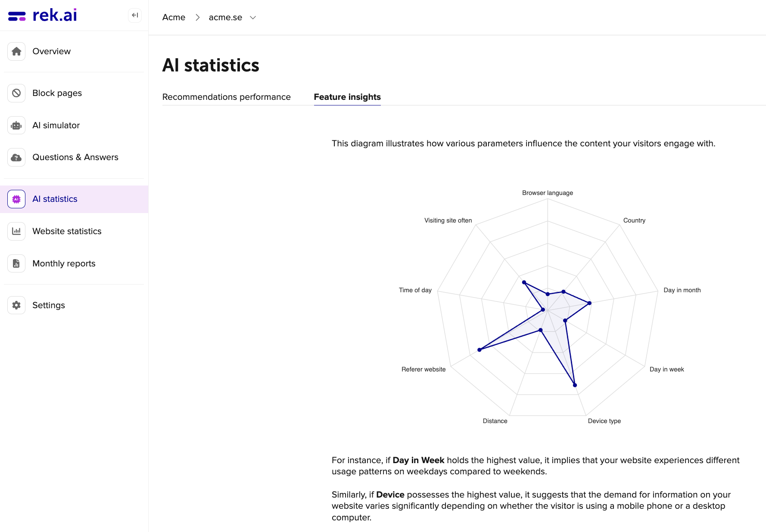
Task: Click the Day in month data point
Action: [590, 303]
